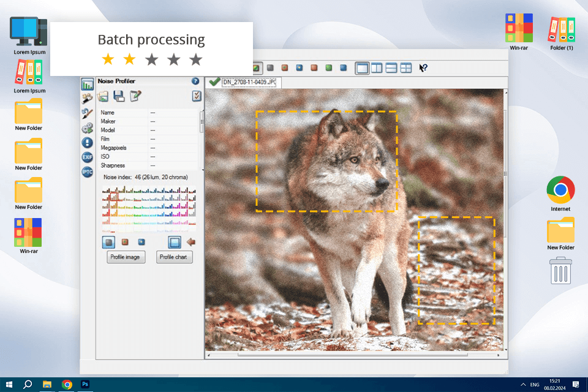This screenshot has height=392, width=588.
Task: Click the blue exclamation alert sidebar icon
Action: (88, 143)
